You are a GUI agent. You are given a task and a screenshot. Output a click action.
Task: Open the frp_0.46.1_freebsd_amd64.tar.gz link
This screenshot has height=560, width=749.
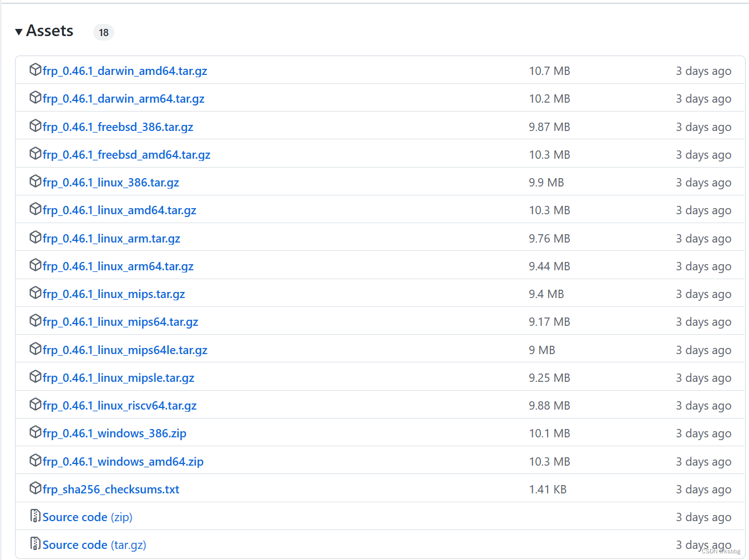pos(126,155)
